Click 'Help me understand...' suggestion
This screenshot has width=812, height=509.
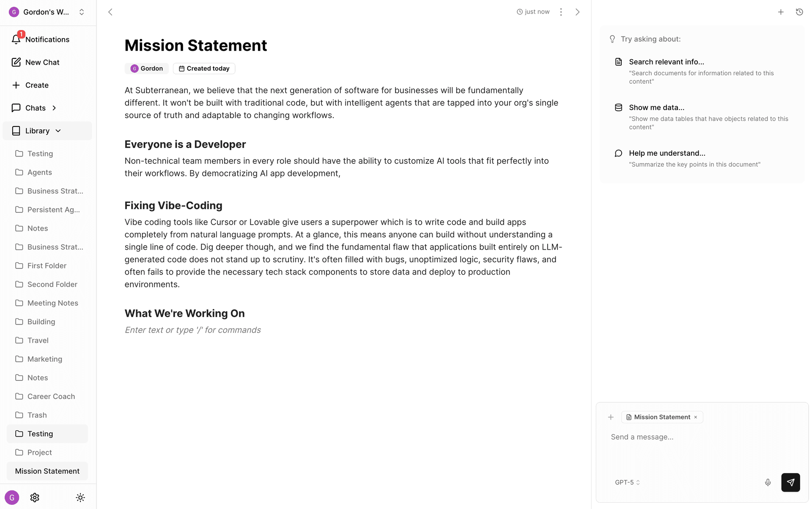[x=667, y=153]
